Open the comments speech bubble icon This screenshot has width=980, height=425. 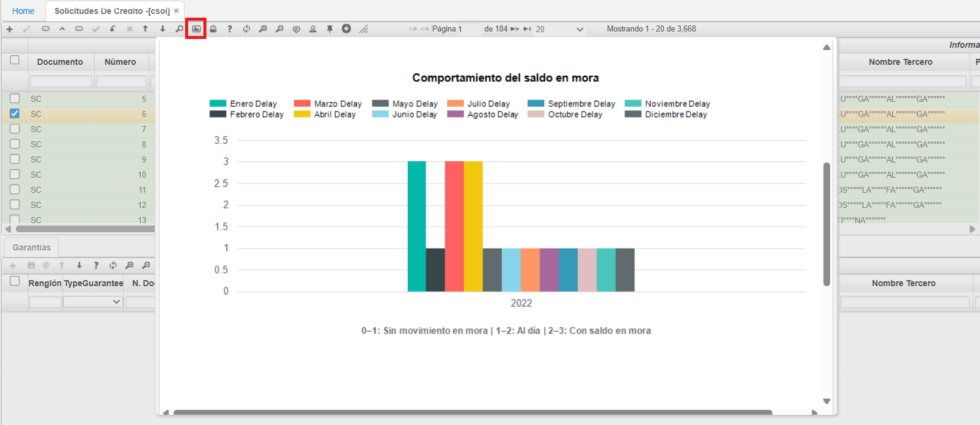[296, 29]
